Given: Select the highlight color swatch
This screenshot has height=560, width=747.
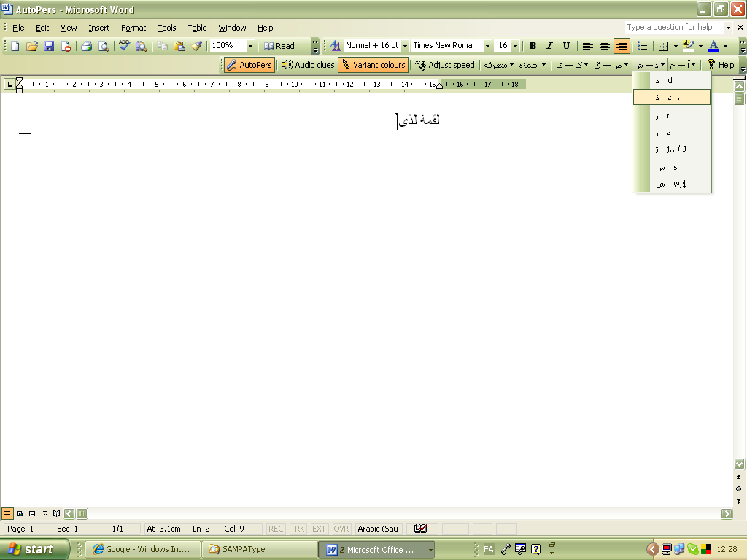Looking at the screenshot, I should click(x=690, y=44).
